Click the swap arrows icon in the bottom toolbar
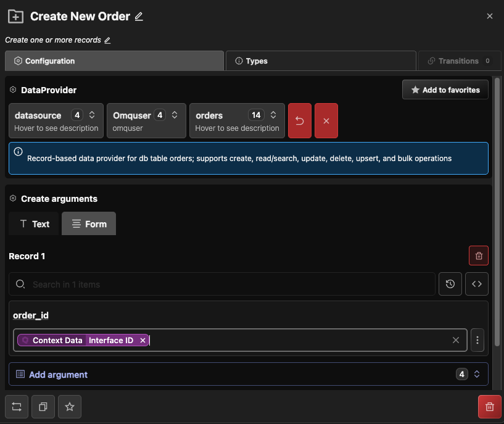 click(x=17, y=407)
